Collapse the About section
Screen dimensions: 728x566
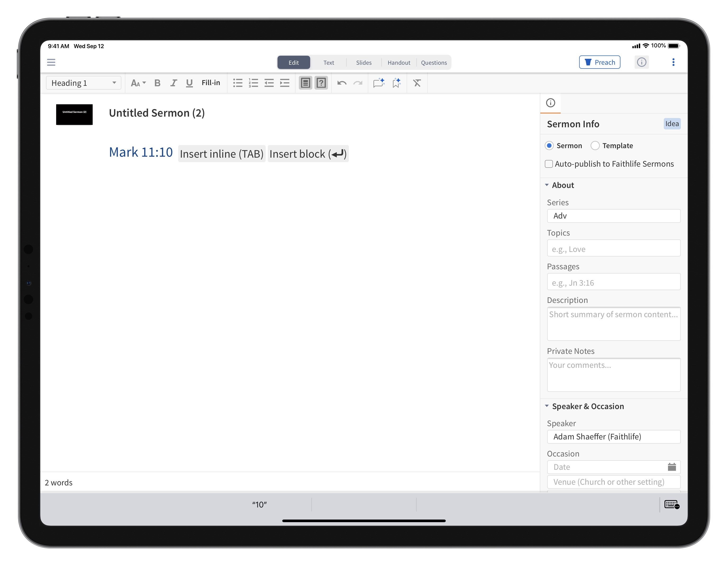[547, 185]
